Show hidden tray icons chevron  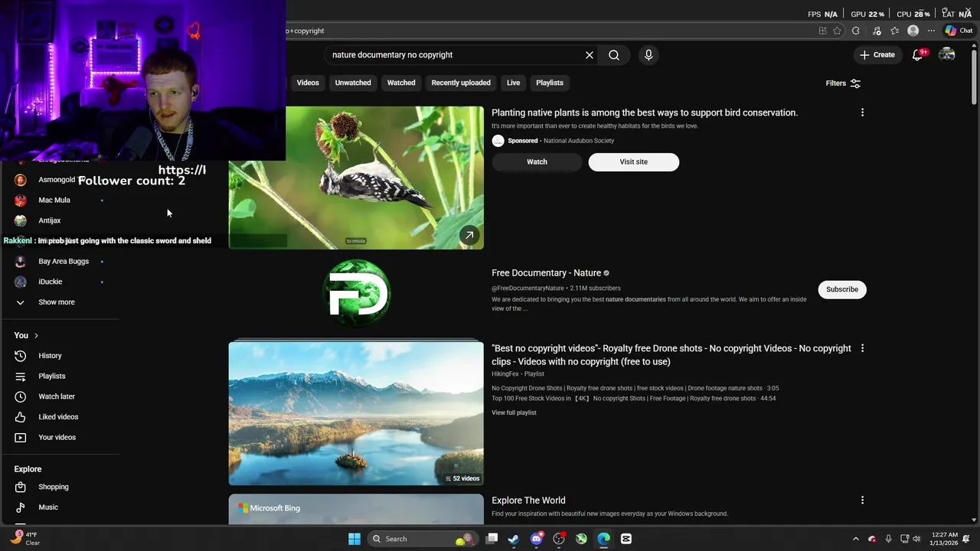point(856,539)
